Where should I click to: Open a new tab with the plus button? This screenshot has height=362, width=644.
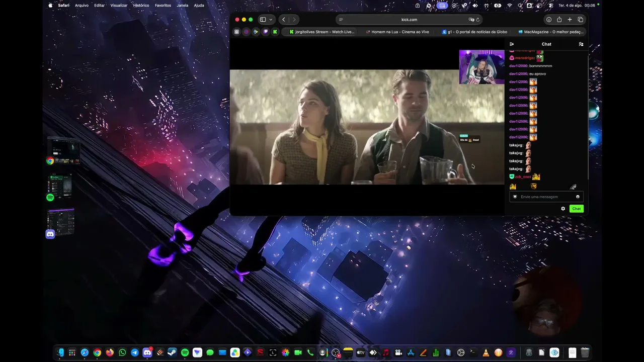click(570, 20)
